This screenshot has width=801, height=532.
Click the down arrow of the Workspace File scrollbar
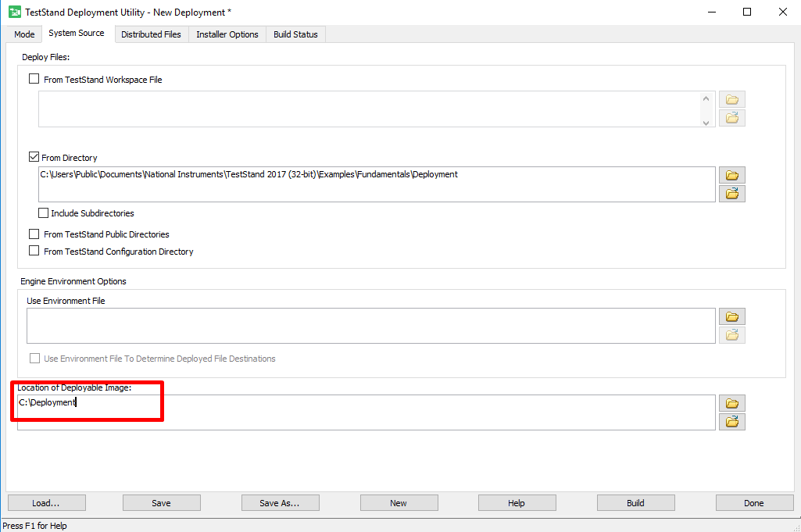point(706,123)
